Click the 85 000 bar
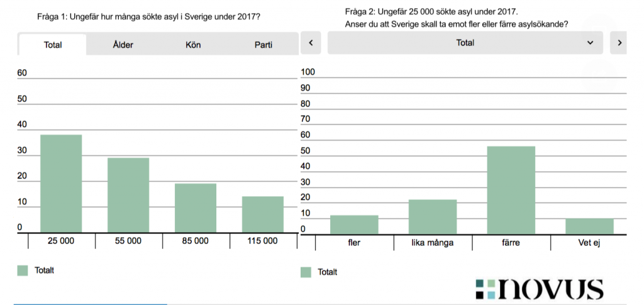 196,208
